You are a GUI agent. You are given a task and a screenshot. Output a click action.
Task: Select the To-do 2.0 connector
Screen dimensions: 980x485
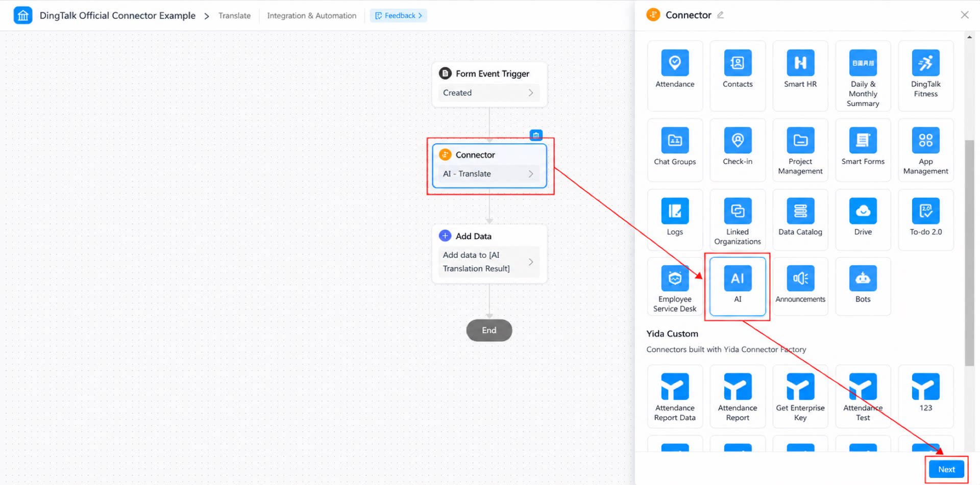[x=926, y=220]
